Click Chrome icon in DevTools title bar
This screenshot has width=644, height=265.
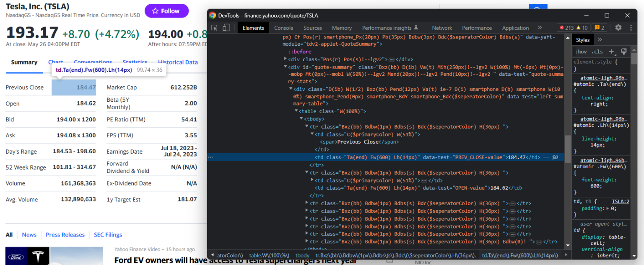coord(213,15)
